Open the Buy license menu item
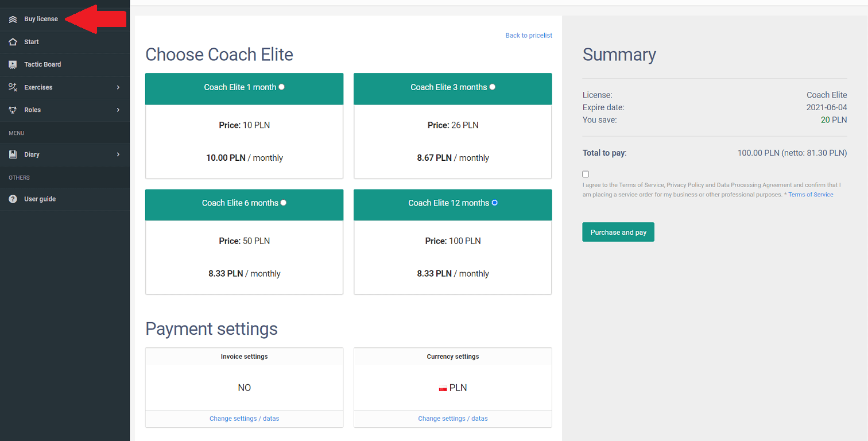868x441 pixels. (x=41, y=20)
